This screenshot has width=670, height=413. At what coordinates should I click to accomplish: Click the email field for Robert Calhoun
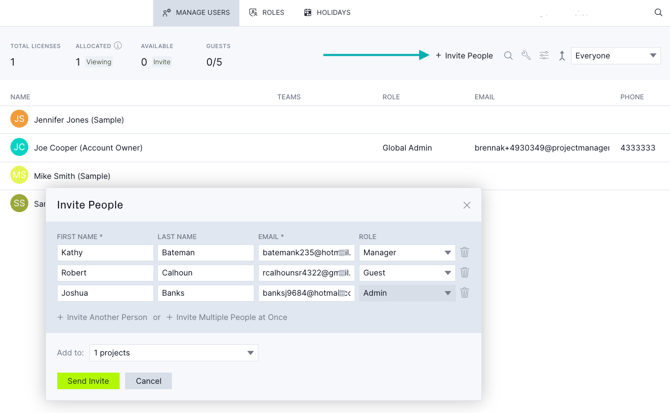pos(306,272)
